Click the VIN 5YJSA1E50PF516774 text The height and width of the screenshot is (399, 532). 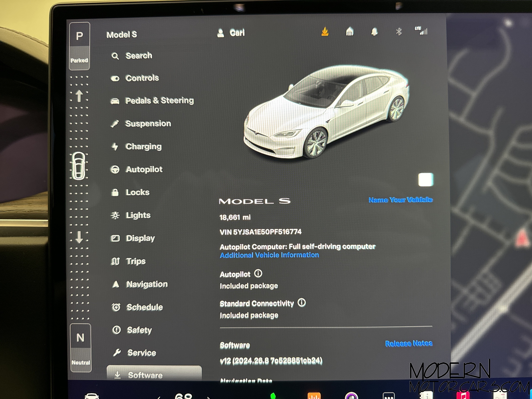260,232
